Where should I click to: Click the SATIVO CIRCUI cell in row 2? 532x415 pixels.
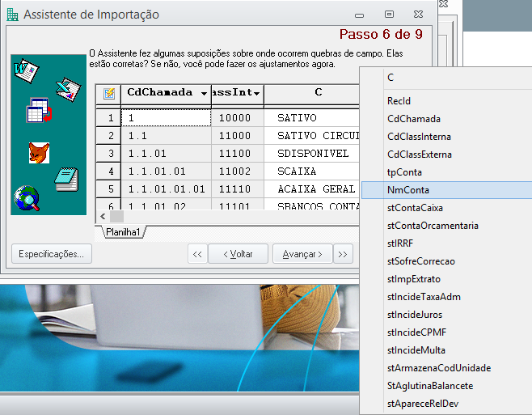pyautogui.click(x=311, y=136)
